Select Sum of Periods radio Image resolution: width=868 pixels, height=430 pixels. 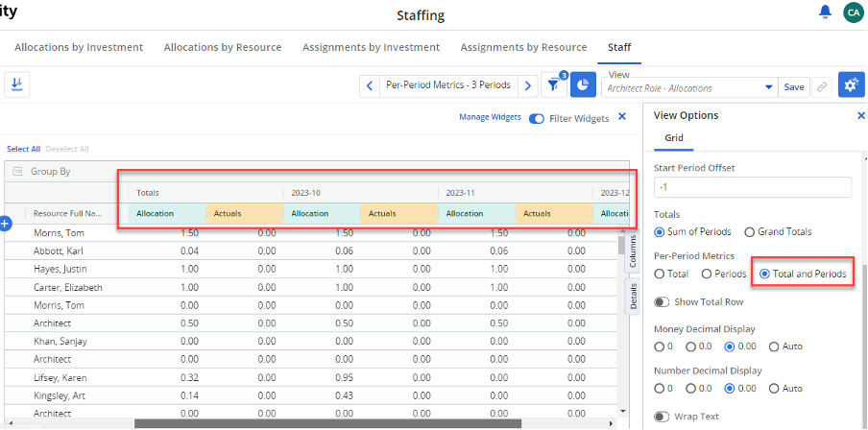pyautogui.click(x=660, y=232)
